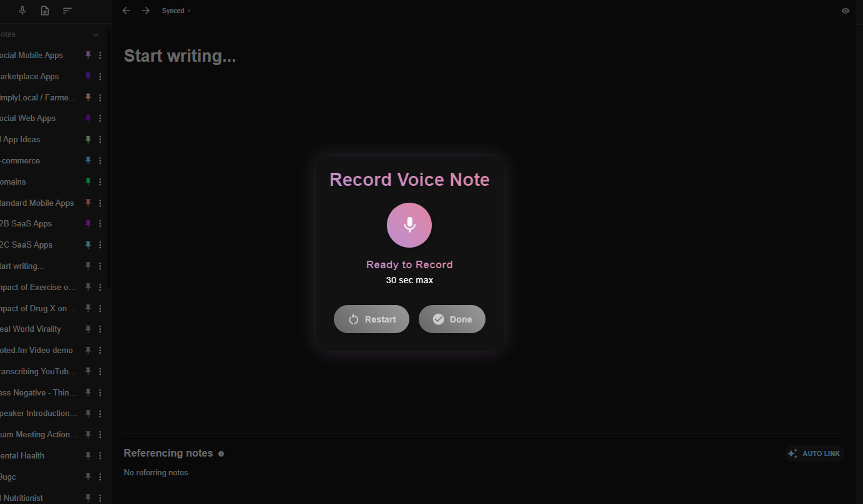Screen dimensions: 863x504
Task: Click Done in the voice note dialog
Action: click(452, 319)
